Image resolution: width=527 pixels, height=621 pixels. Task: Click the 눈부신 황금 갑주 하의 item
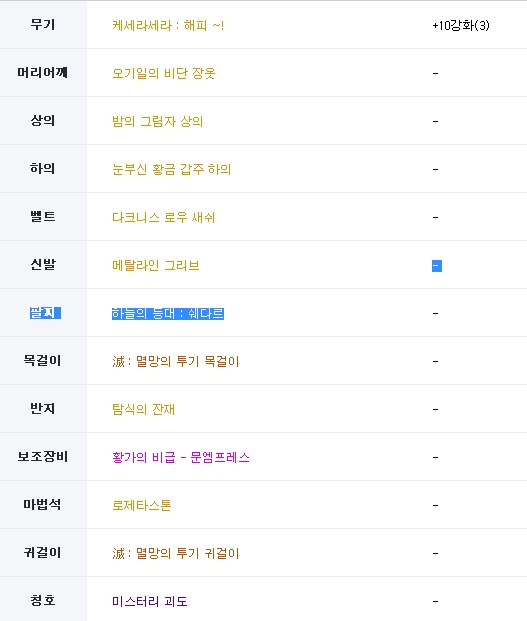click(171, 170)
